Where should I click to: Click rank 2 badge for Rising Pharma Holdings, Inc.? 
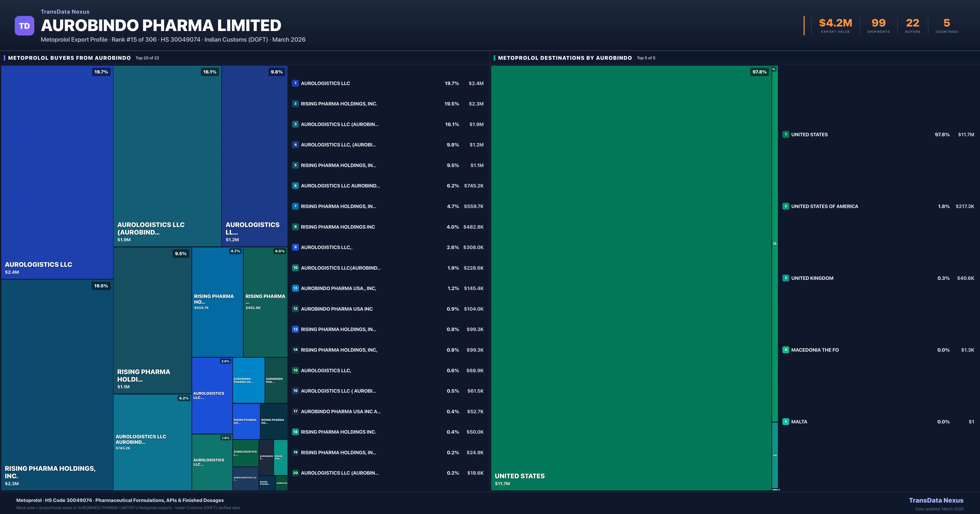(295, 104)
